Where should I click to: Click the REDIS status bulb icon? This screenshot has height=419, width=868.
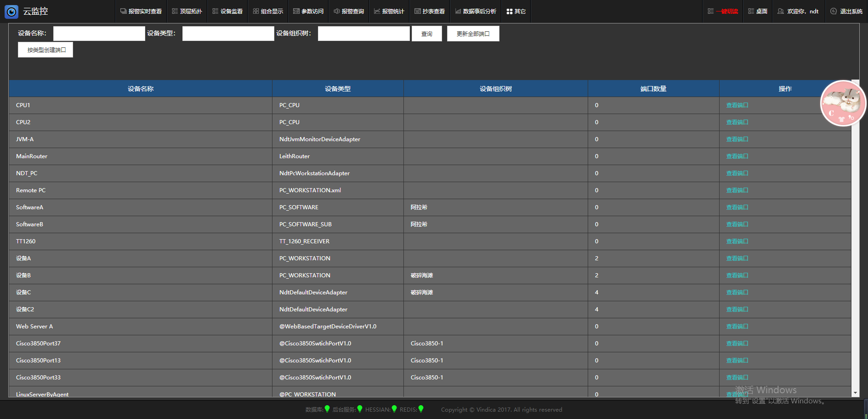coord(421,409)
